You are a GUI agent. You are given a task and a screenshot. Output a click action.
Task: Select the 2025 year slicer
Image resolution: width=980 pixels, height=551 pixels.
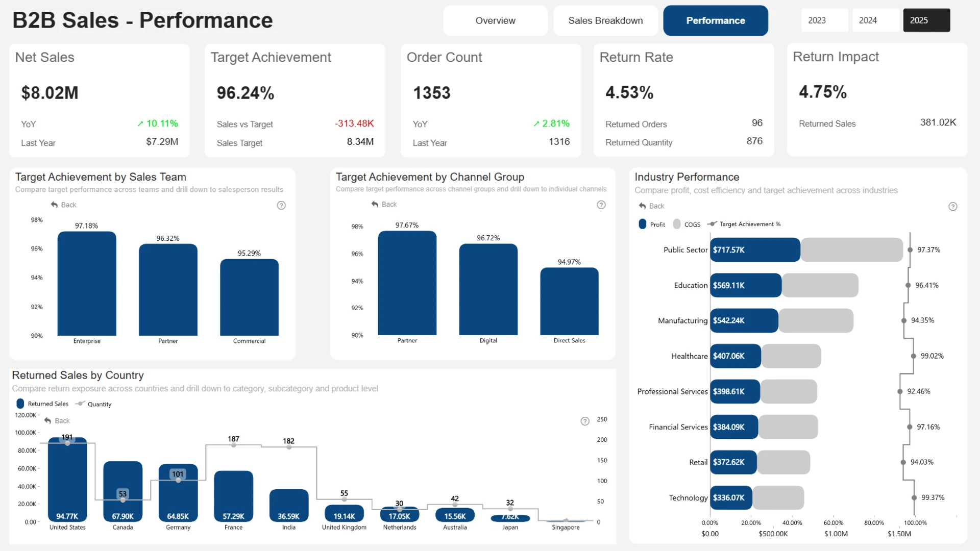tap(926, 20)
